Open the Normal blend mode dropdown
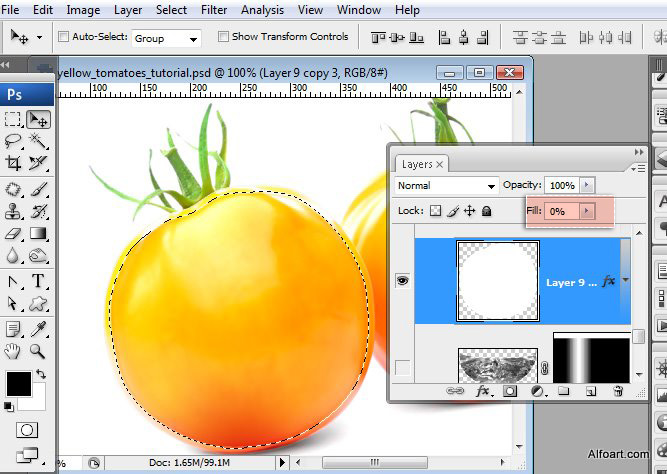 [x=446, y=186]
